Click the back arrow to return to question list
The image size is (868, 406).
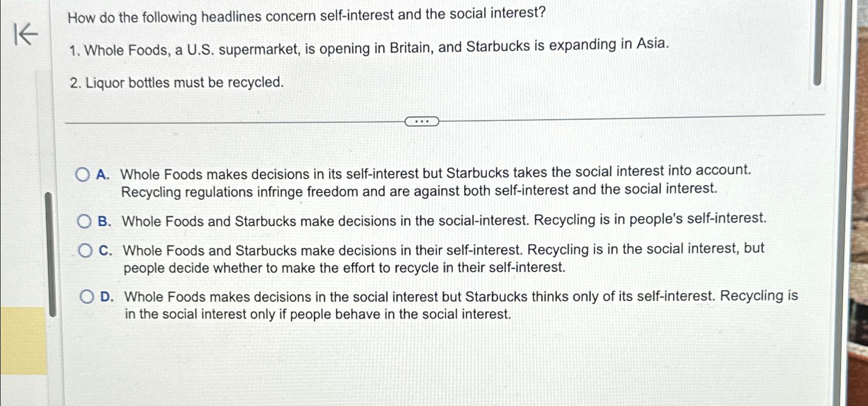pos(24,34)
